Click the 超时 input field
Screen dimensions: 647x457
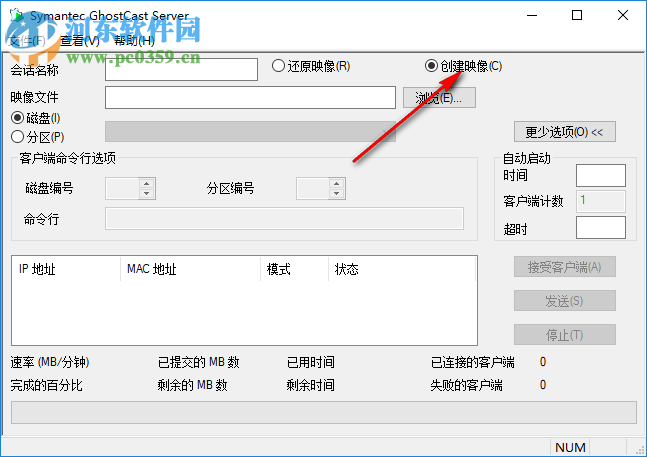601,227
